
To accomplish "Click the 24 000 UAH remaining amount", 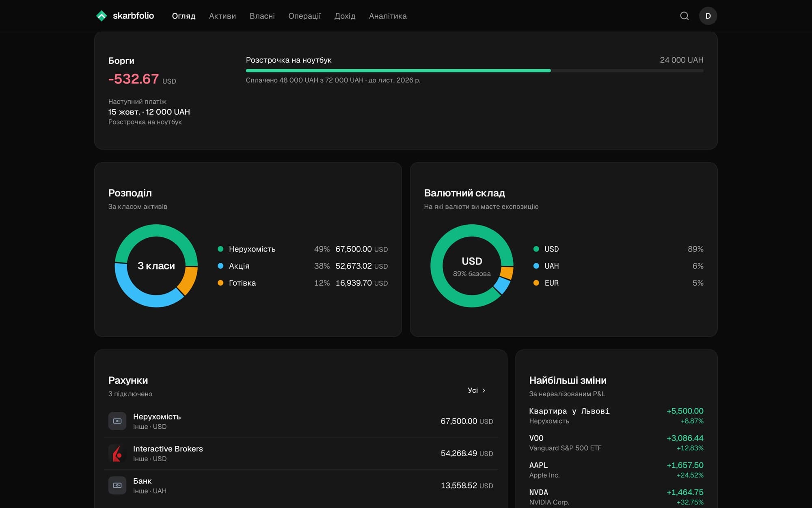I will coord(682,60).
